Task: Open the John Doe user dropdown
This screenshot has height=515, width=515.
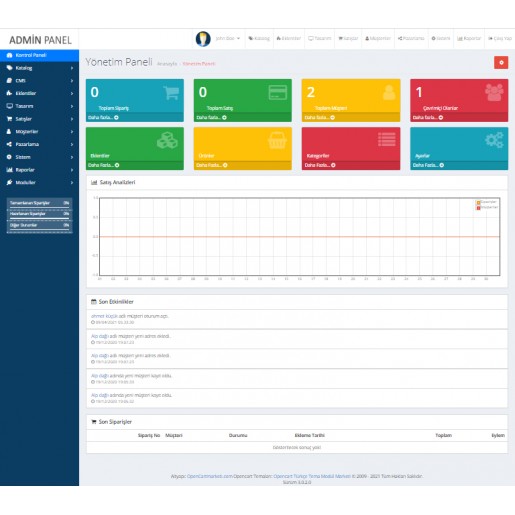Action: click(x=228, y=38)
